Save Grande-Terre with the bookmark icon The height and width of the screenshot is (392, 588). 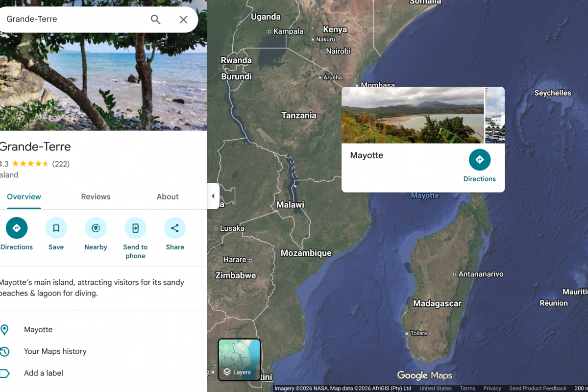pos(56,228)
